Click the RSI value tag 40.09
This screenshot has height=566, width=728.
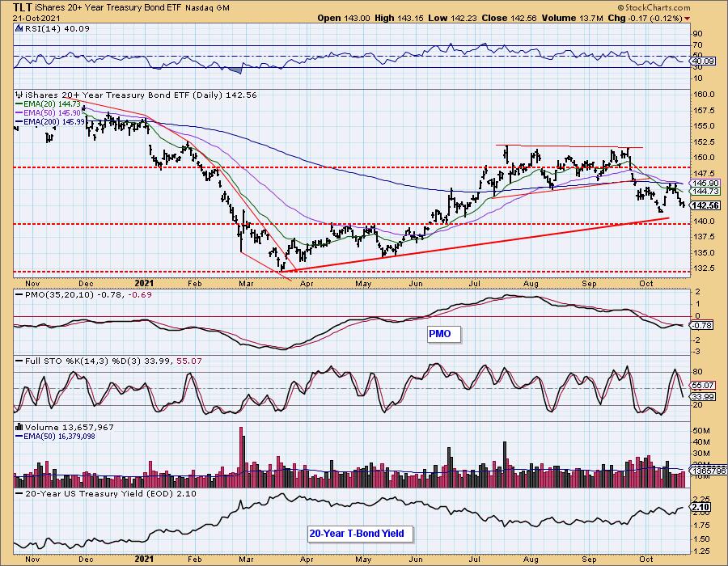pos(703,61)
